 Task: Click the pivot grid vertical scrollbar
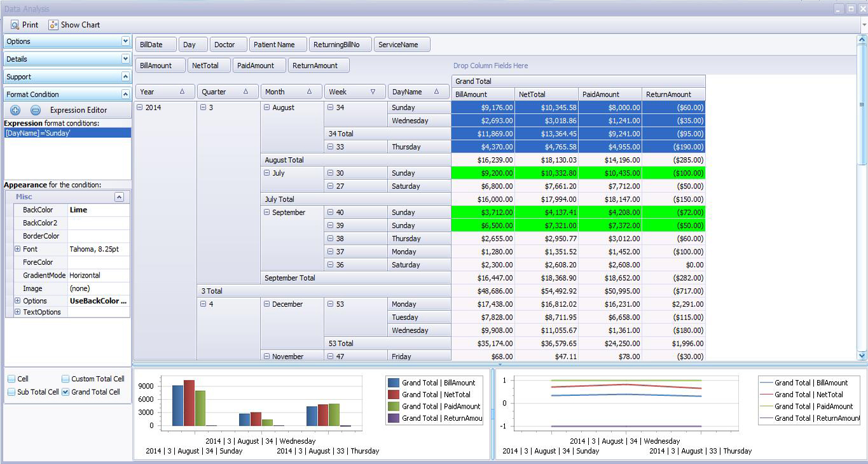(x=862, y=104)
